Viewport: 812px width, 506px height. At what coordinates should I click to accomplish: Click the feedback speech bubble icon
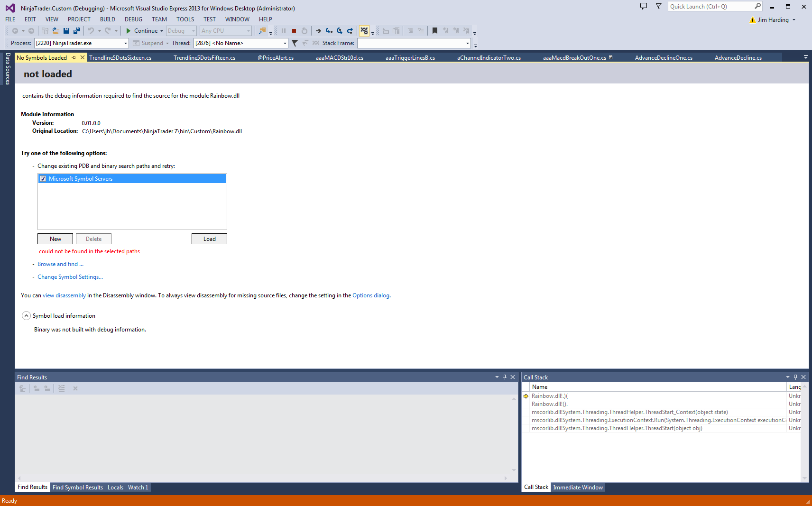click(644, 6)
